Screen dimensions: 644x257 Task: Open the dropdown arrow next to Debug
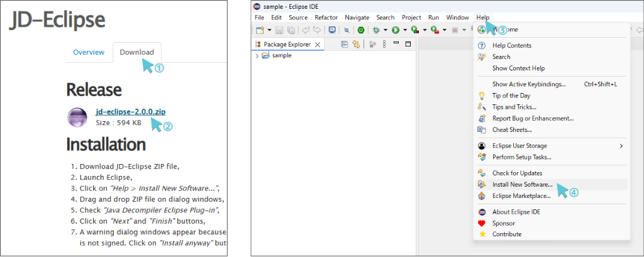[x=385, y=30]
